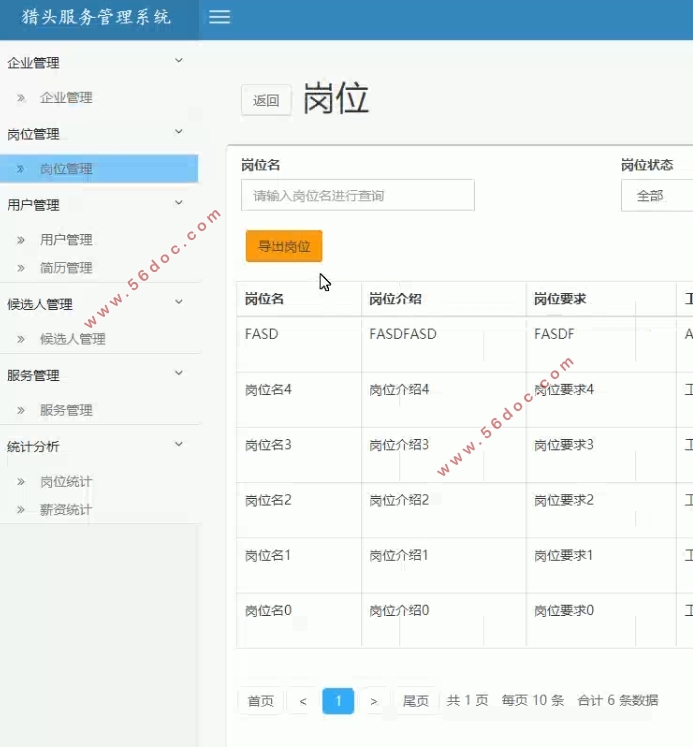693x747 pixels.
Task: Select page 1 in pagination
Action: coord(338,701)
